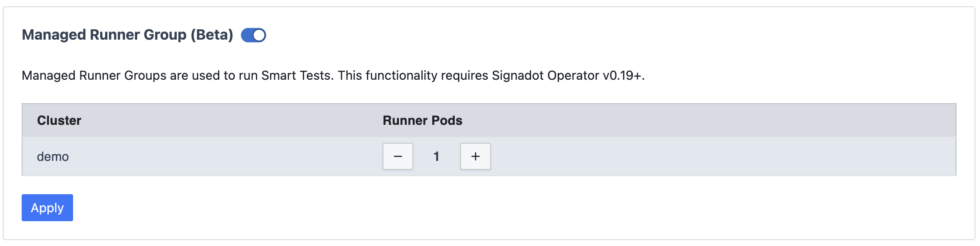This screenshot has width=980, height=246.
Task: Click the plus button for runner pods
Action: tap(475, 156)
